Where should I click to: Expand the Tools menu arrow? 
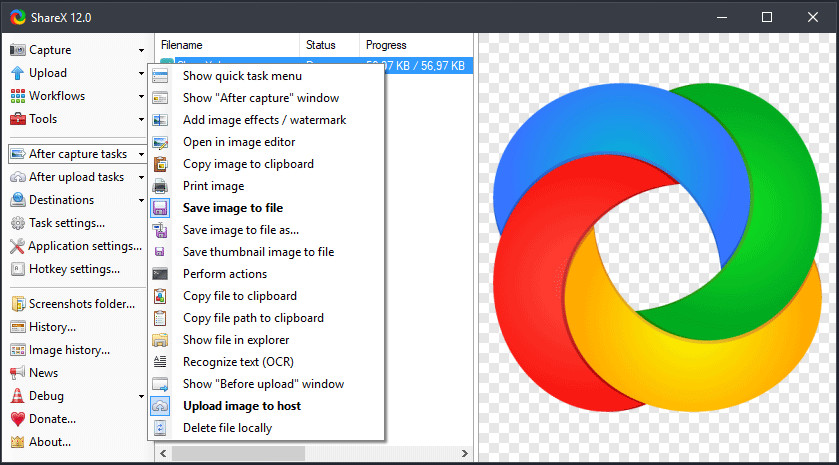click(141, 119)
